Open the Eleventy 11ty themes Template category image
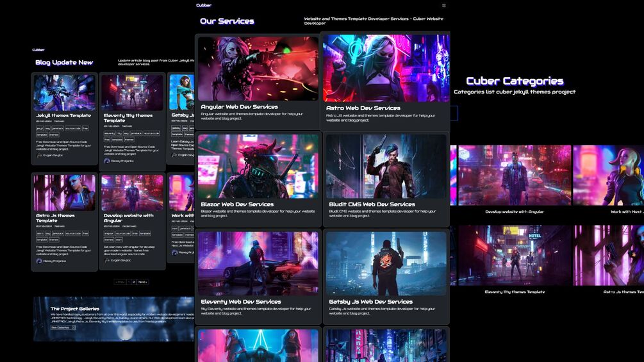 click(515, 255)
